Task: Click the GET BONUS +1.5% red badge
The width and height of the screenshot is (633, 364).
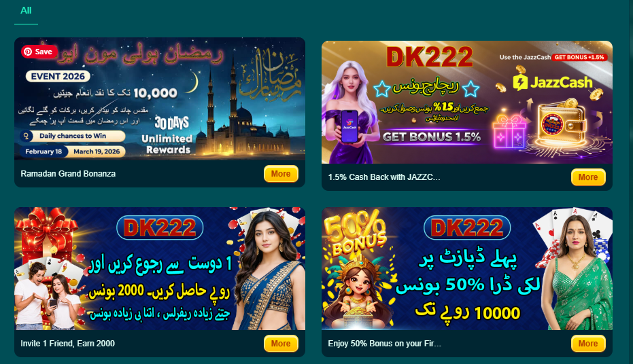Action: click(x=579, y=57)
